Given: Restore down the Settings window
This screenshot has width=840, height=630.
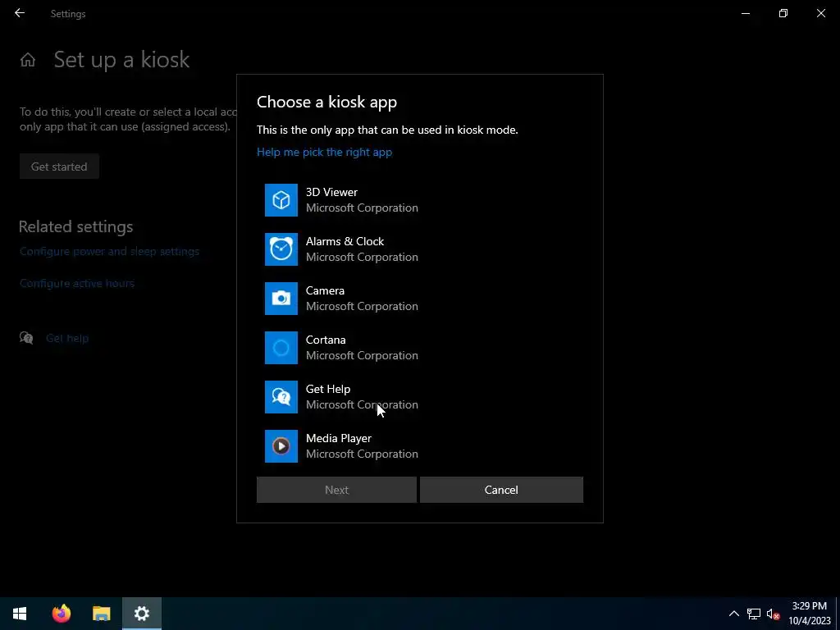Looking at the screenshot, I should pyautogui.click(x=783, y=13).
